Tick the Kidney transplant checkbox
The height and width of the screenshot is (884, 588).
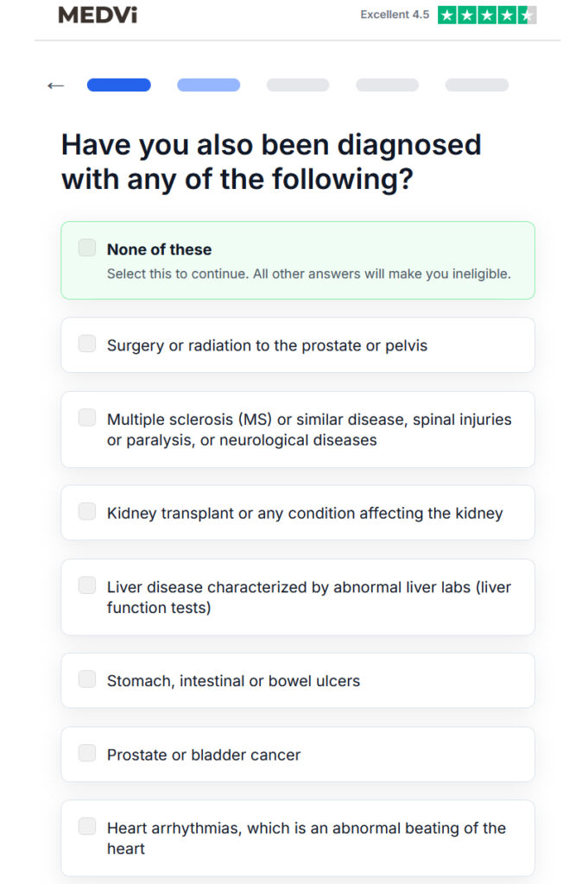(87, 511)
